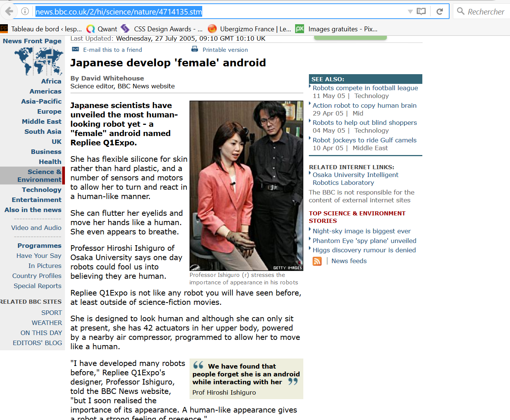Click the E-mail envelope icon
The image size is (510, 420).
(75, 49)
